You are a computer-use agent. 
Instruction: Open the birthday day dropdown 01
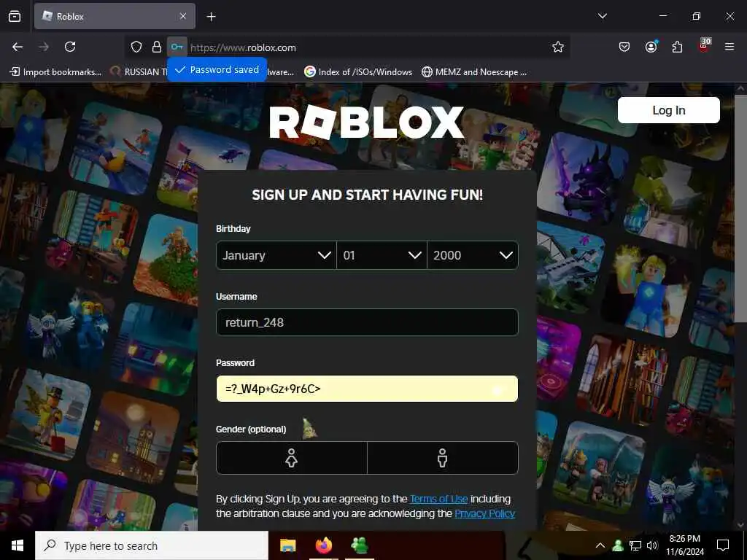382,255
